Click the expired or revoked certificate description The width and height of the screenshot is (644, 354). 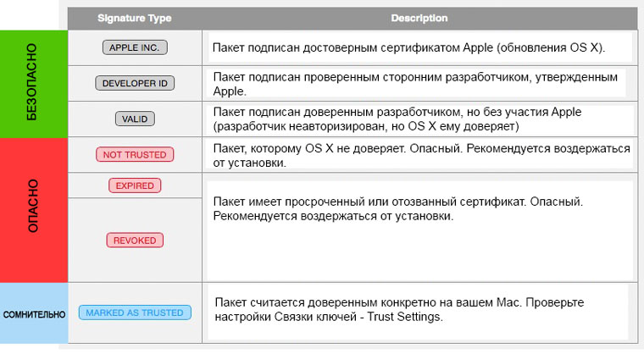[410, 210]
